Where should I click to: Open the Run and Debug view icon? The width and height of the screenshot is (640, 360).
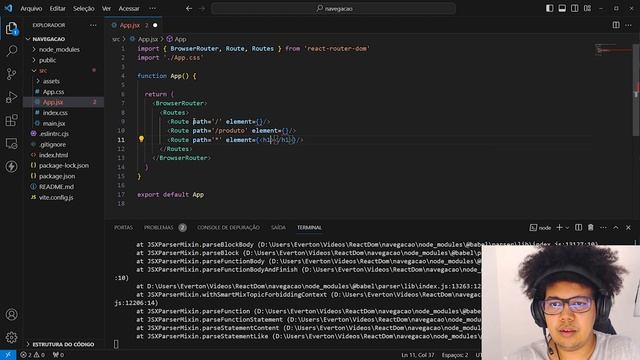[x=11, y=97]
